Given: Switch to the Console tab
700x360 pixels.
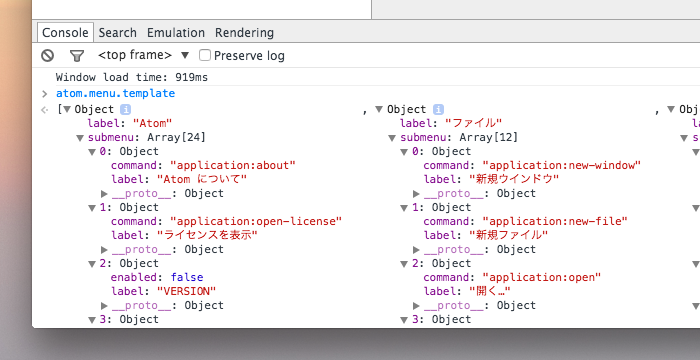Looking at the screenshot, I should (65, 33).
